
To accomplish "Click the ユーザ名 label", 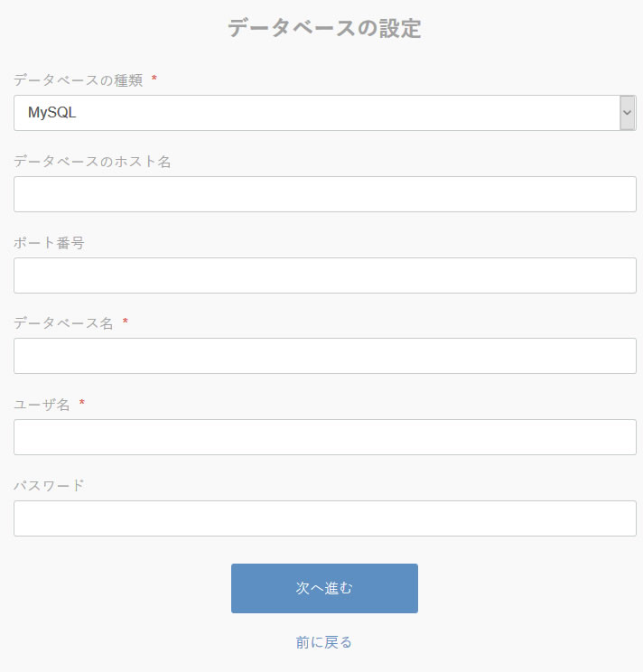I will 42,405.
